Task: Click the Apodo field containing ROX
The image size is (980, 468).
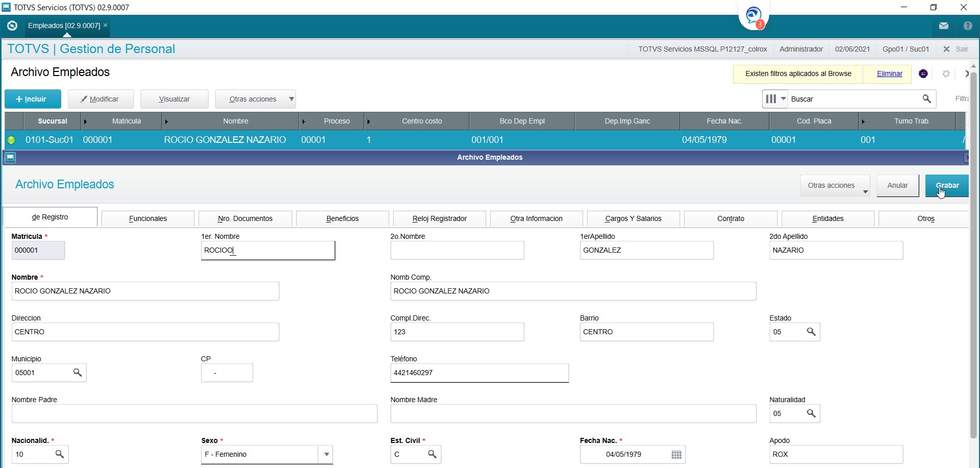Action: tap(836, 455)
